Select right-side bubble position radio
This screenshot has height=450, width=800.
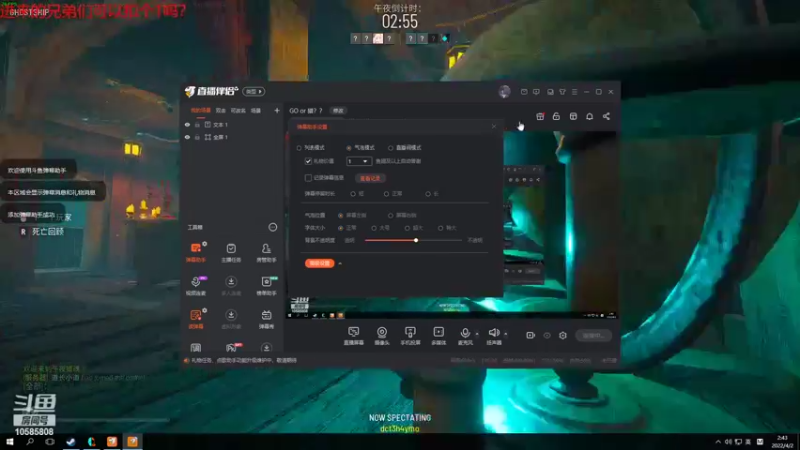click(x=390, y=215)
